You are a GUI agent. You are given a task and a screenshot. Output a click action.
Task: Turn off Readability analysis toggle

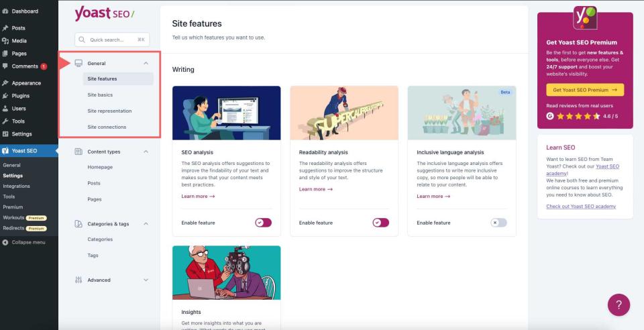click(380, 223)
